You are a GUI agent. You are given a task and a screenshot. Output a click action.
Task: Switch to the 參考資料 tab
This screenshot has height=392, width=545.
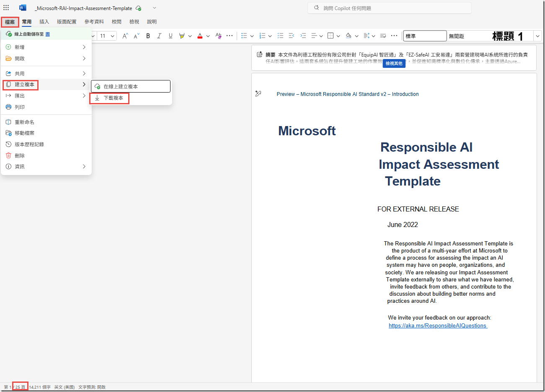pos(94,22)
